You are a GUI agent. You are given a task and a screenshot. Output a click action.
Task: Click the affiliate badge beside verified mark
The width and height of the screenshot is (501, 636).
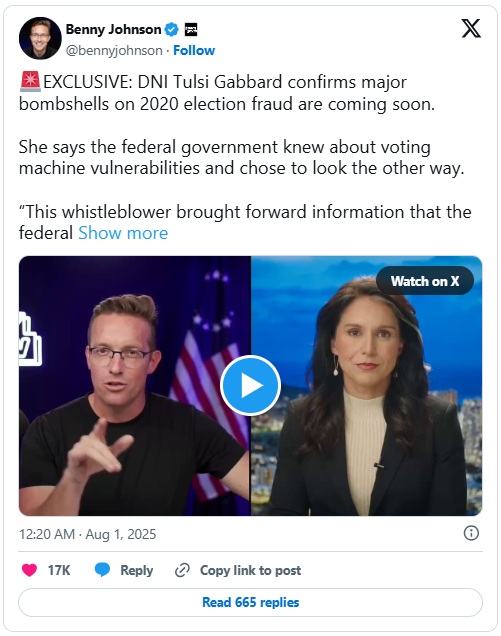191,29
